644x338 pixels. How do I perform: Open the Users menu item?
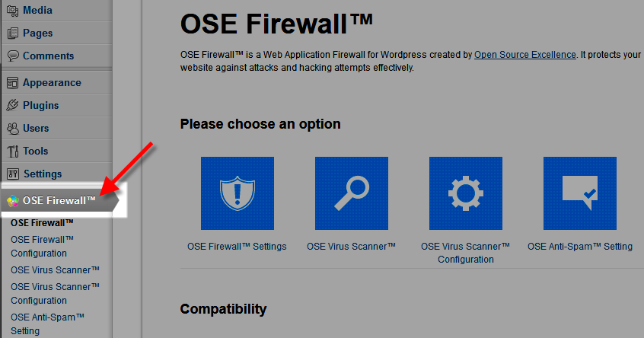click(36, 129)
